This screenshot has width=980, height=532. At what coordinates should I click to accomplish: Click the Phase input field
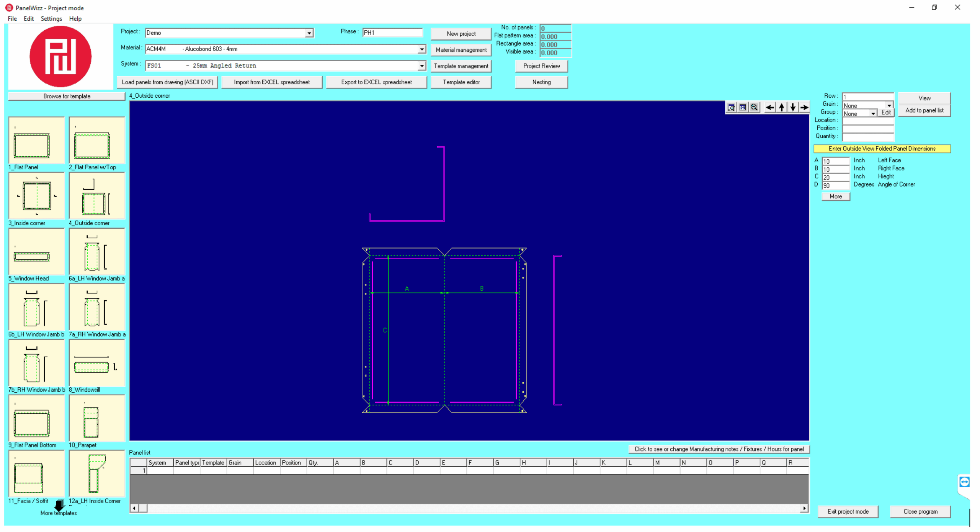392,33
